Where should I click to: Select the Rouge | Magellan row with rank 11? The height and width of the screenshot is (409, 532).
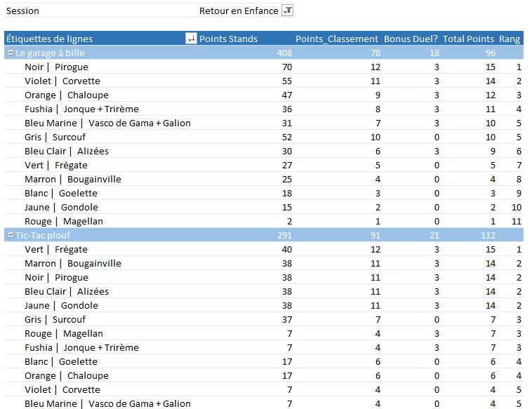(64, 221)
